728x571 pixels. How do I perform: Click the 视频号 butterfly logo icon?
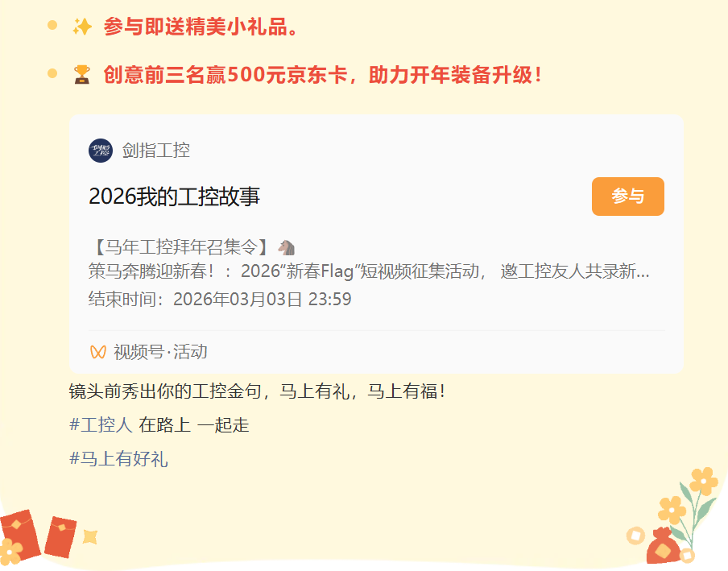[98, 352]
